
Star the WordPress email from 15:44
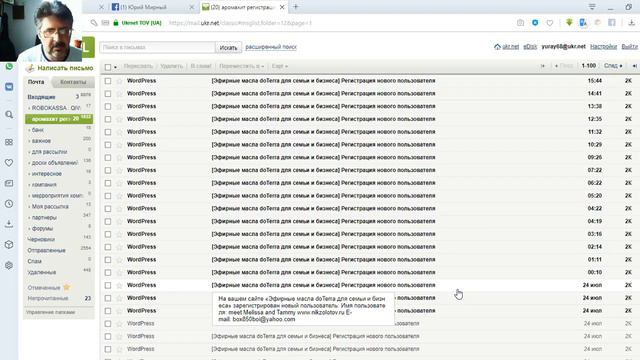(120, 81)
